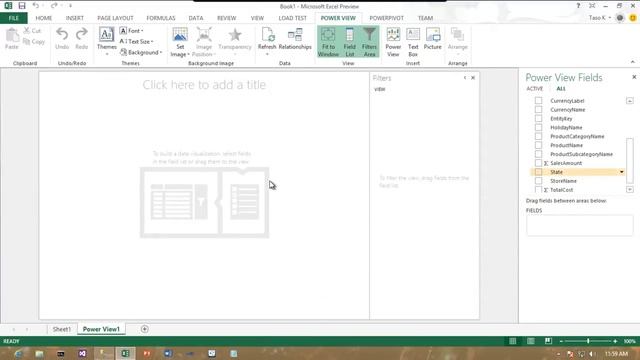The image size is (640, 360).
Task: Switch to the FORMULAS ribbon tab
Action: (161, 18)
